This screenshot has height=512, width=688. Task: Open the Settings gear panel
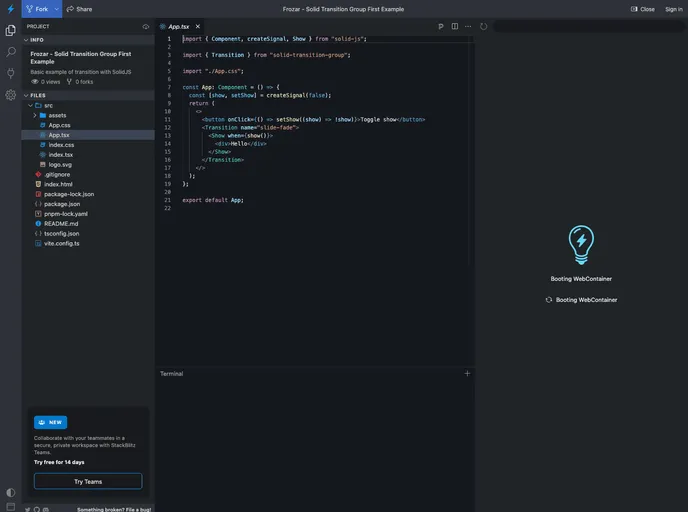pos(11,95)
